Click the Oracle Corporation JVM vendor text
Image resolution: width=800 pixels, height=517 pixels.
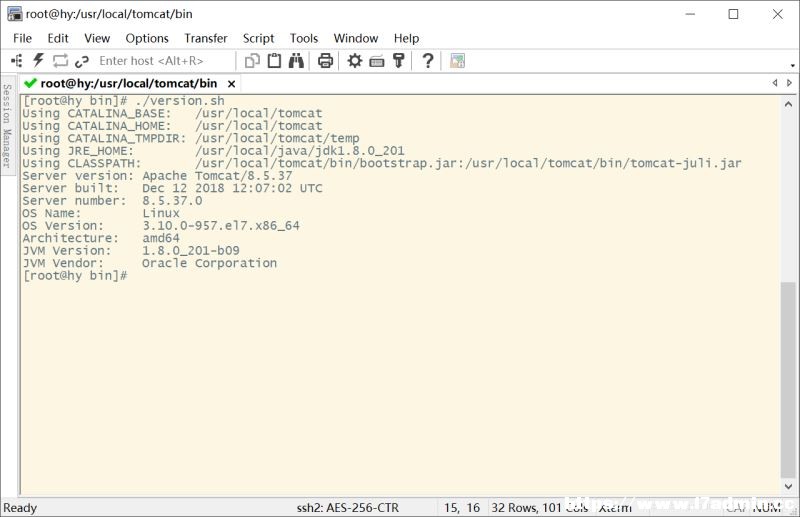point(209,263)
